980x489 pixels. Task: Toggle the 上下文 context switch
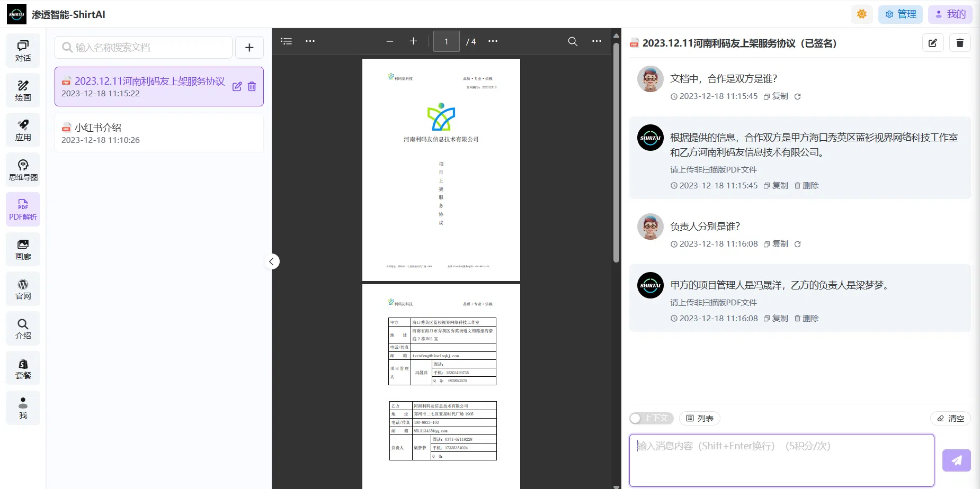tap(652, 418)
